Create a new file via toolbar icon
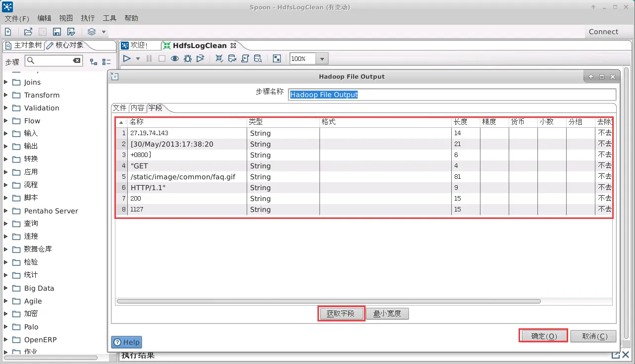 (x=8, y=32)
